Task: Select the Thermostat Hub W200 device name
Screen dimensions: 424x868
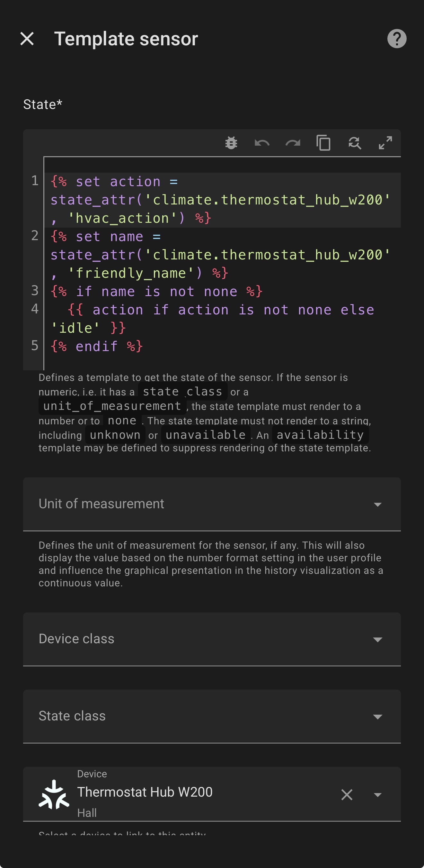Action: point(145,792)
